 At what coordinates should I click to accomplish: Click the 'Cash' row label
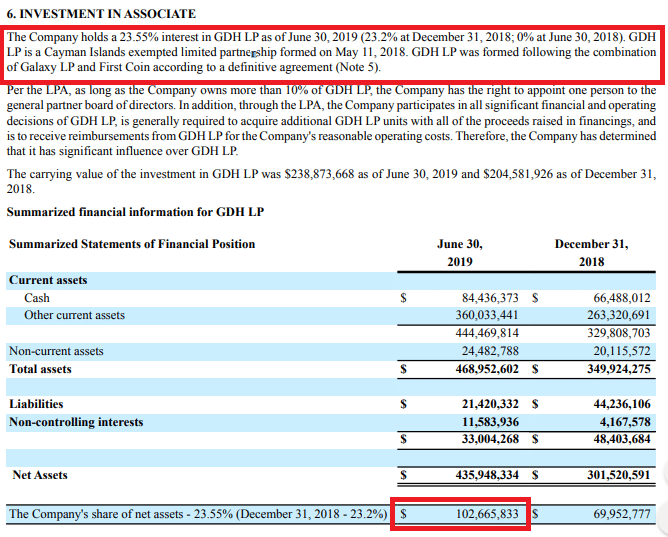click(x=37, y=298)
